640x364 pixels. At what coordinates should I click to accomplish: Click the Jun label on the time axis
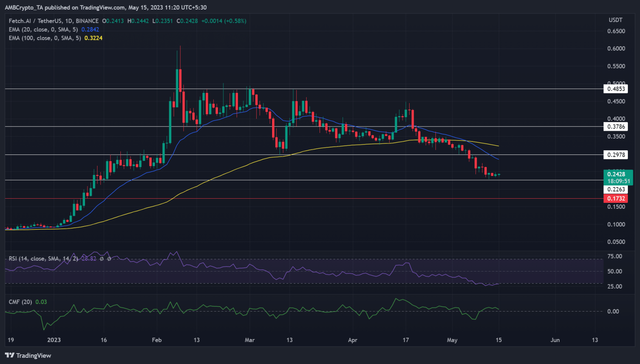[555, 340]
